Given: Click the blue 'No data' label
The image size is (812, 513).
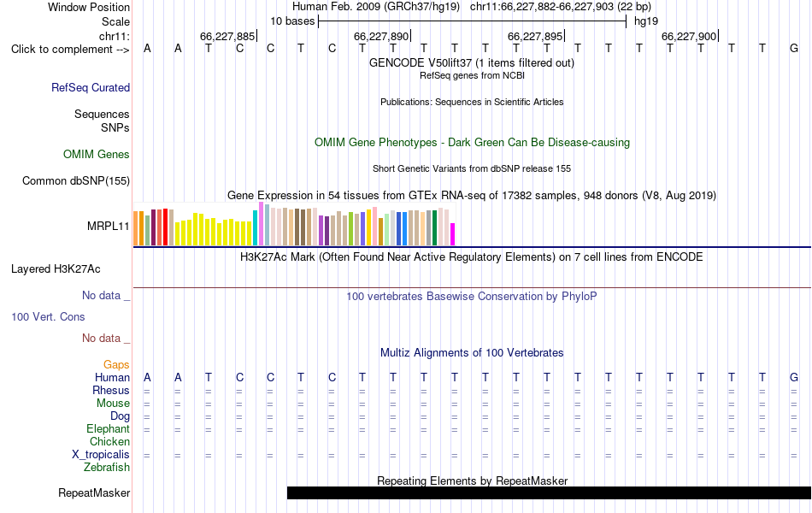Looking at the screenshot, I should pos(106,295).
